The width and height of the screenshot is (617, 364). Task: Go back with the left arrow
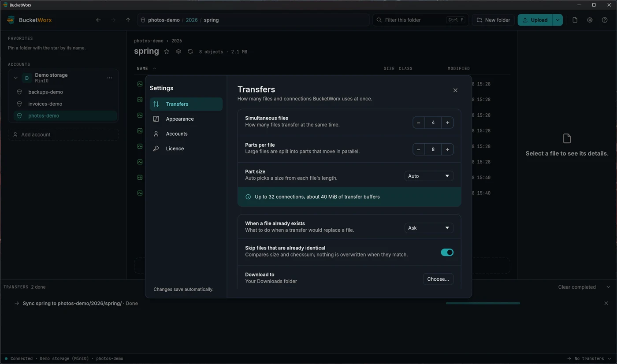98,20
